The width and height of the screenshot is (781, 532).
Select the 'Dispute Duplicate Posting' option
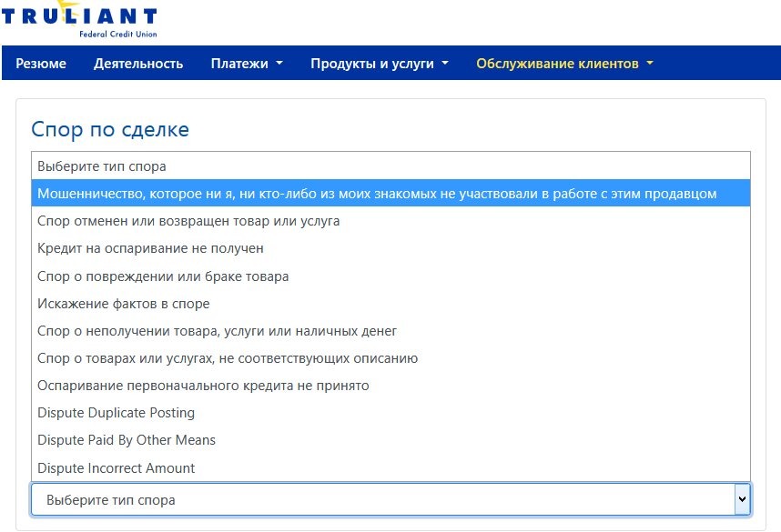390,413
